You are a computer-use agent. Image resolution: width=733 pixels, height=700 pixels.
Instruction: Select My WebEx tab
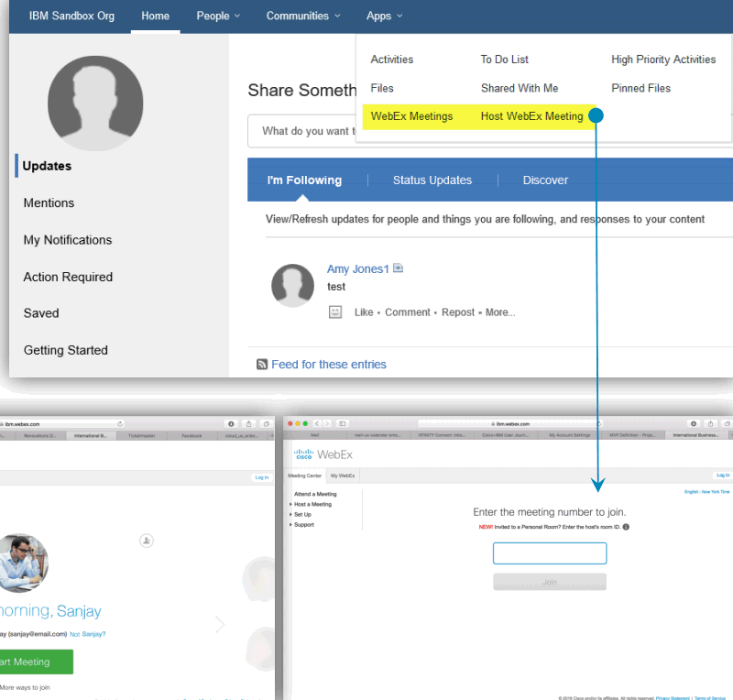click(343, 476)
